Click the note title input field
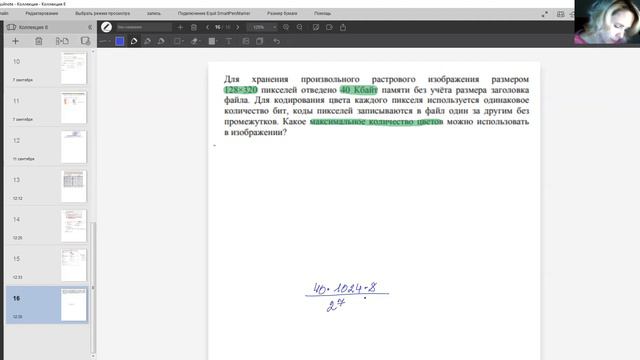 coord(144,27)
